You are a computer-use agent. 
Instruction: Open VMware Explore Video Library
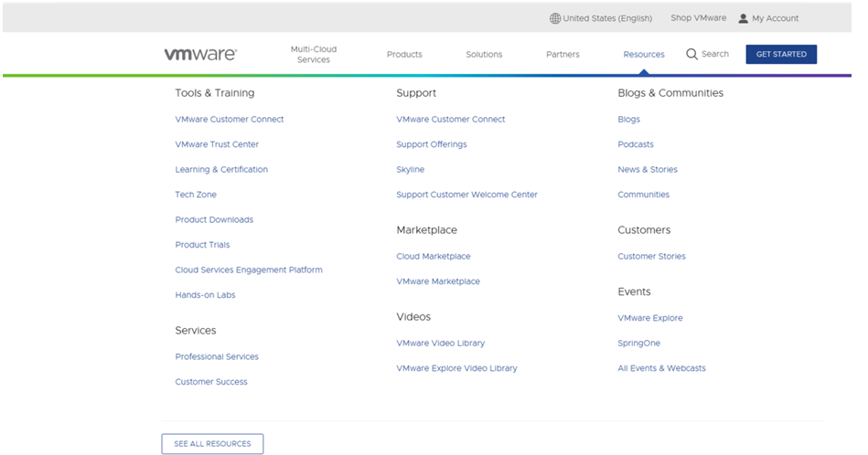[x=456, y=368]
